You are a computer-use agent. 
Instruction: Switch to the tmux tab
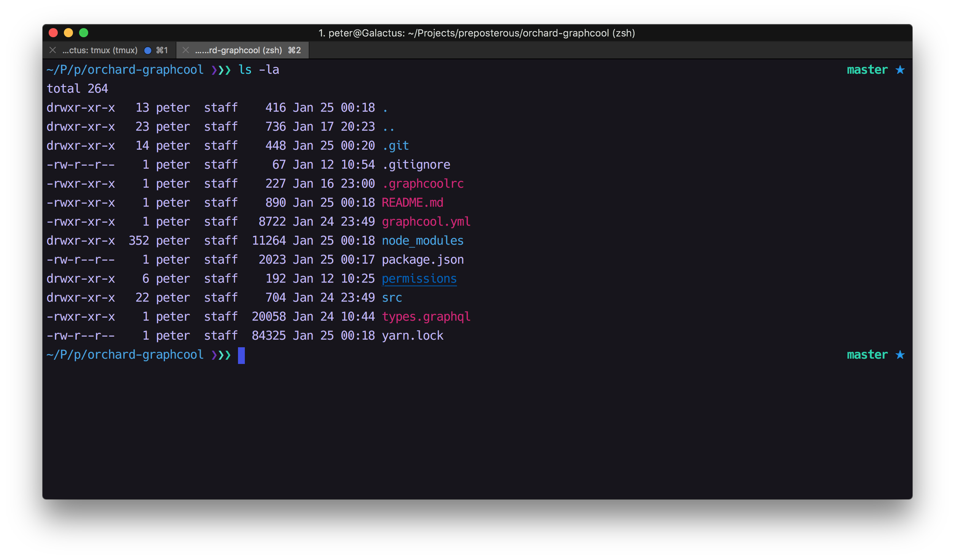click(x=100, y=50)
